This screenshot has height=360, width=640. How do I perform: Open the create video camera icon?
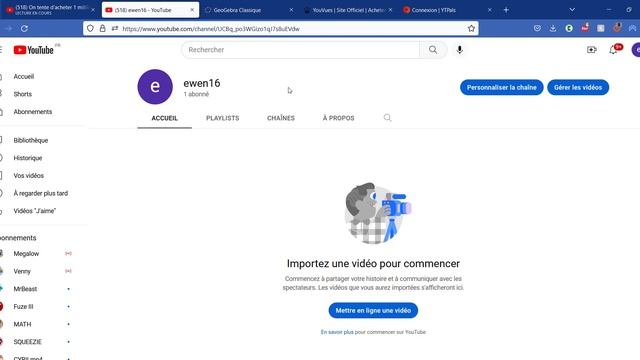click(591, 50)
